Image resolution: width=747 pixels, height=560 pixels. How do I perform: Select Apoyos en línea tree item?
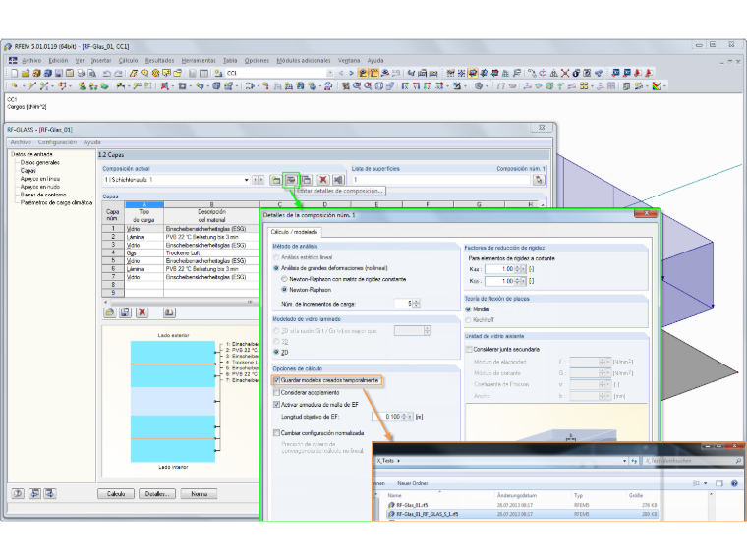pos(40,179)
